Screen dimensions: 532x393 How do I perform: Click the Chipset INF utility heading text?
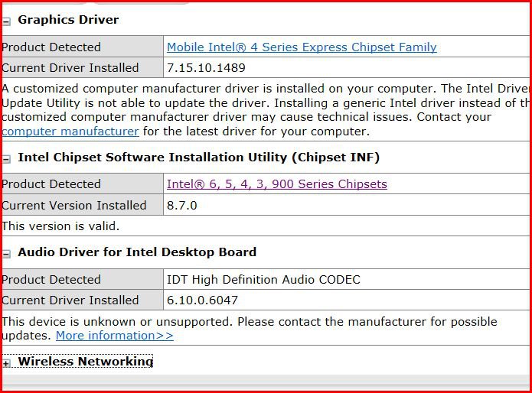click(x=198, y=158)
